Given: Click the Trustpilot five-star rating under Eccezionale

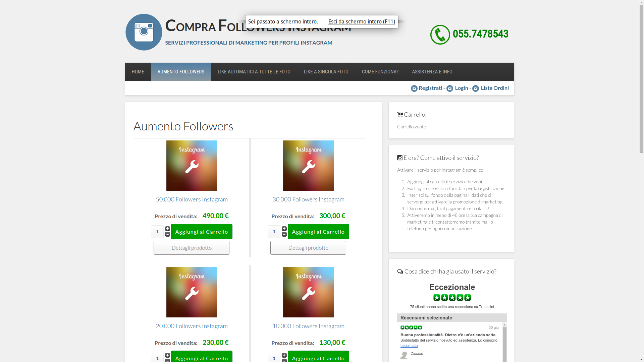Looking at the screenshot, I should [x=452, y=298].
